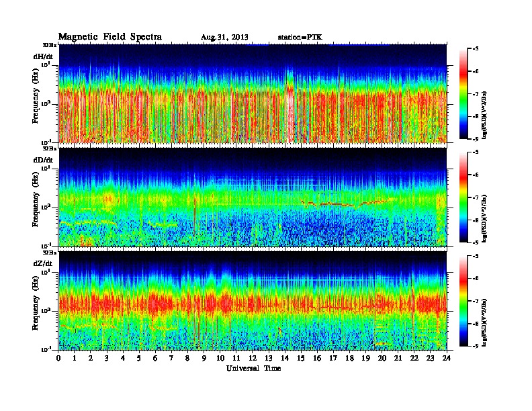Click hour tick "3" on the time axis
This screenshot has width=532, height=411.
[107, 358]
